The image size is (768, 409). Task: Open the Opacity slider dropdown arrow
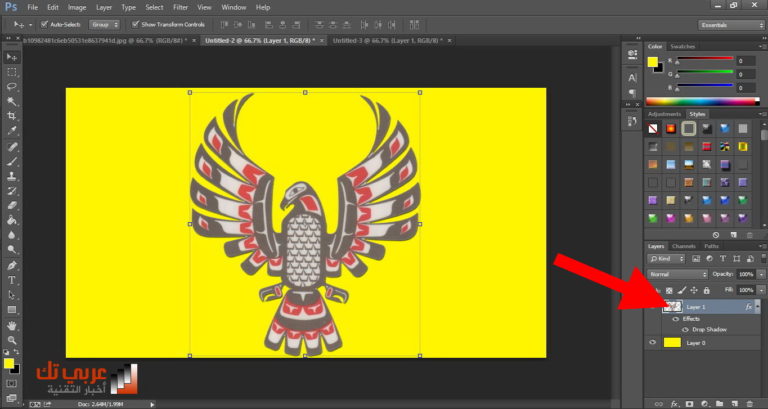pos(761,274)
